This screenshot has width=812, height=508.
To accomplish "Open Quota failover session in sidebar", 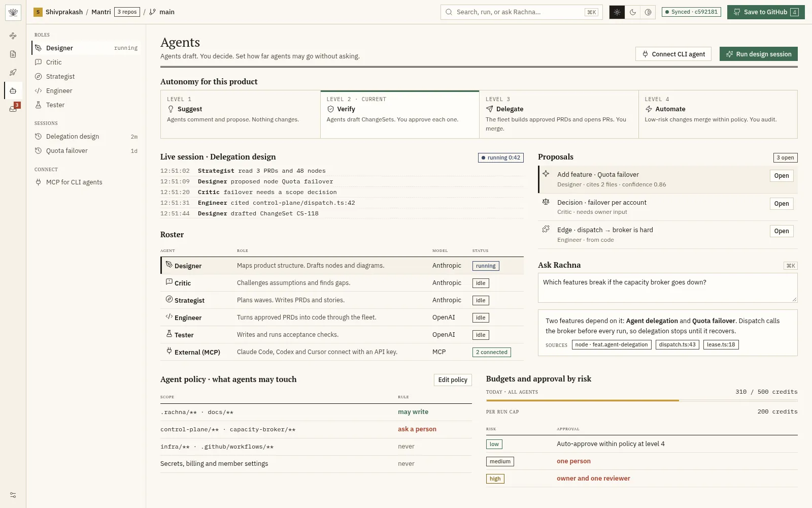I will 86,150.
